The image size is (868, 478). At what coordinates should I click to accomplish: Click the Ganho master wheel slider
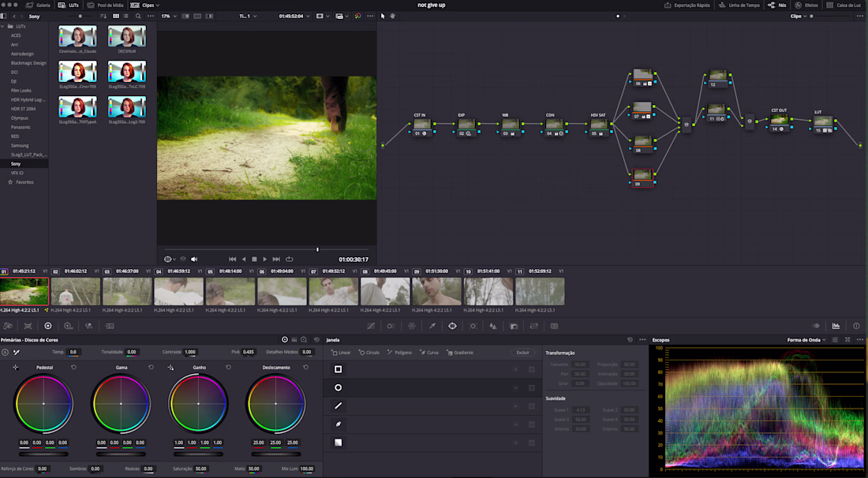tap(198, 454)
